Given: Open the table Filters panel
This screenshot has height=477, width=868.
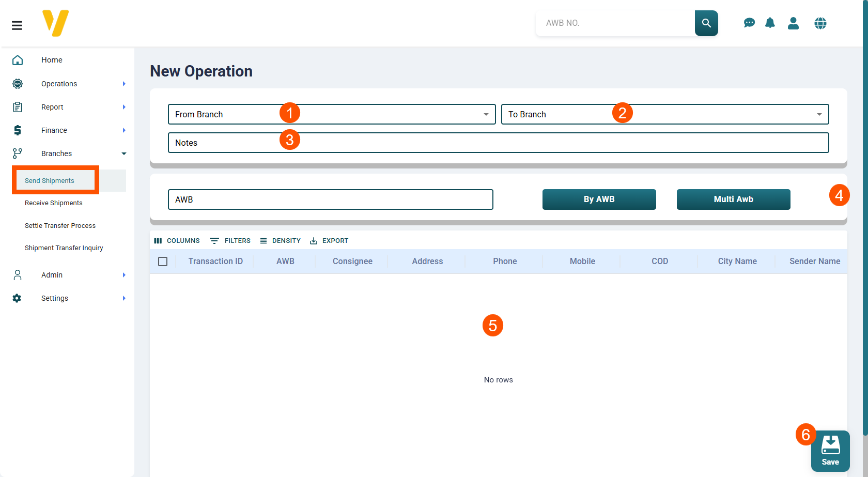Looking at the screenshot, I should (x=230, y=241).
